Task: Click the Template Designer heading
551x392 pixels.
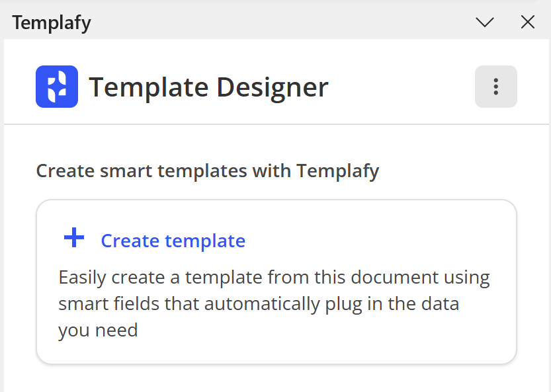Action: [x=209, y=87]
